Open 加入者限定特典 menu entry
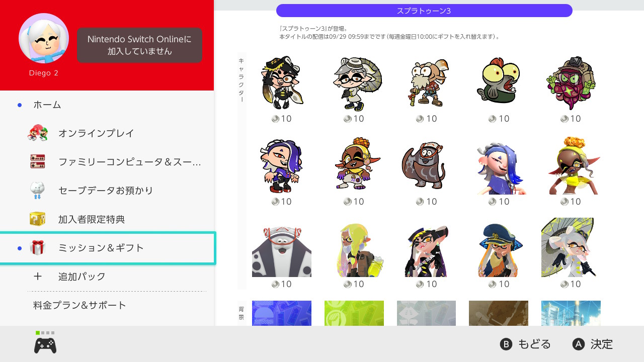 click(107, 219)
